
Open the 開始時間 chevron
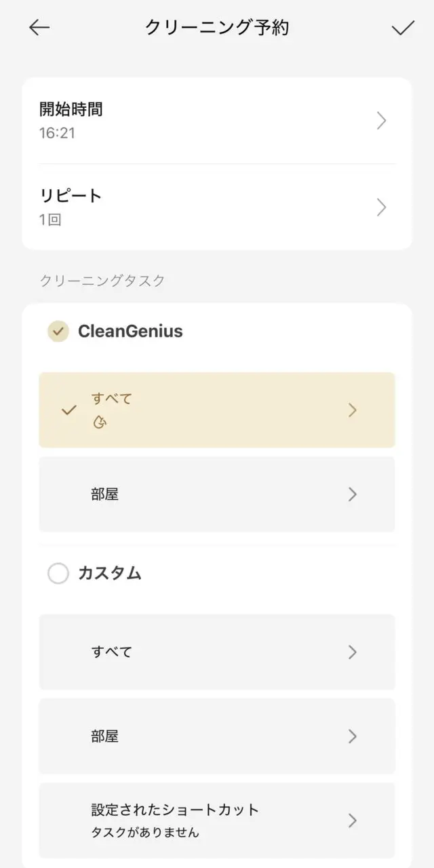[x=382, y=121]
